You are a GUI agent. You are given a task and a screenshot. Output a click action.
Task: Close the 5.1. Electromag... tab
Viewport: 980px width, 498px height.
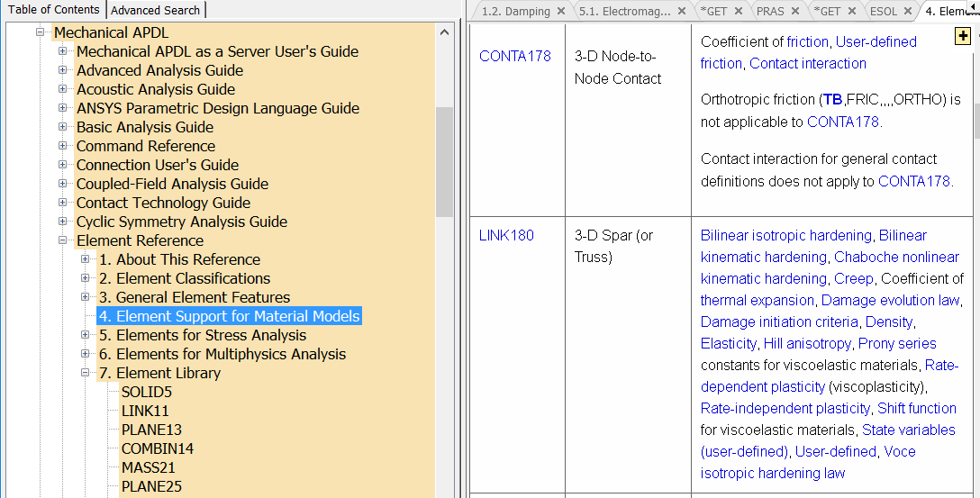(681, 11)
